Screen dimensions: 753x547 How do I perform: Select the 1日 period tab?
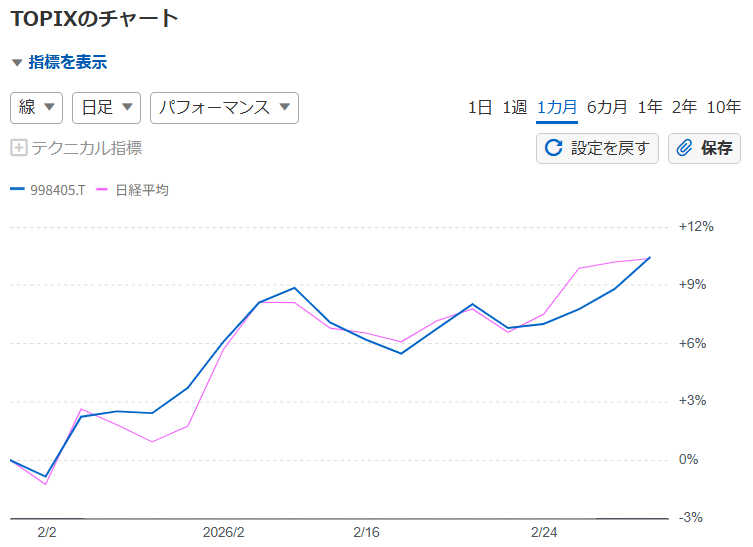click(480, 107)
